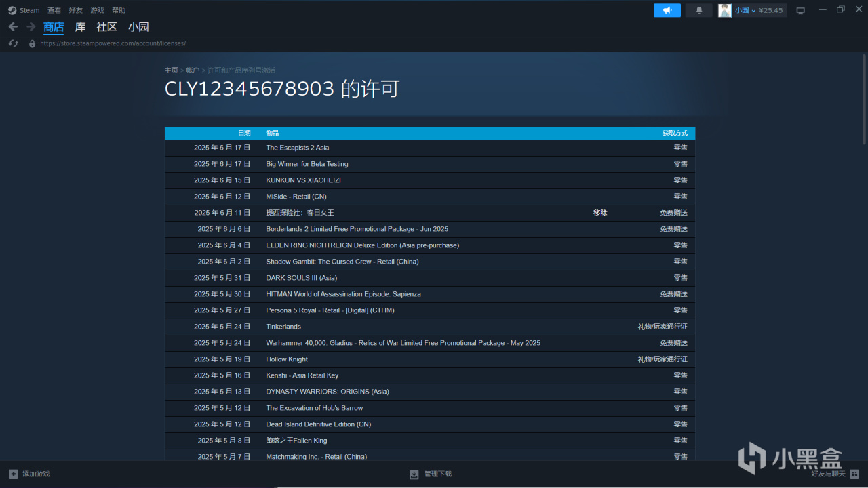
Task: Click wallet balance ¥25.45
Action: click(771, 10)
